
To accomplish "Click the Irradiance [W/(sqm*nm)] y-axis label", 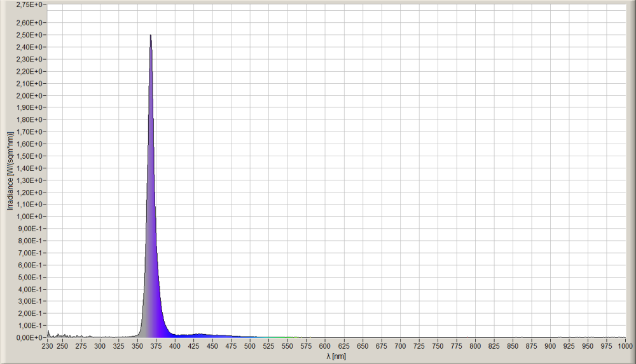I will tap(10, 171).
